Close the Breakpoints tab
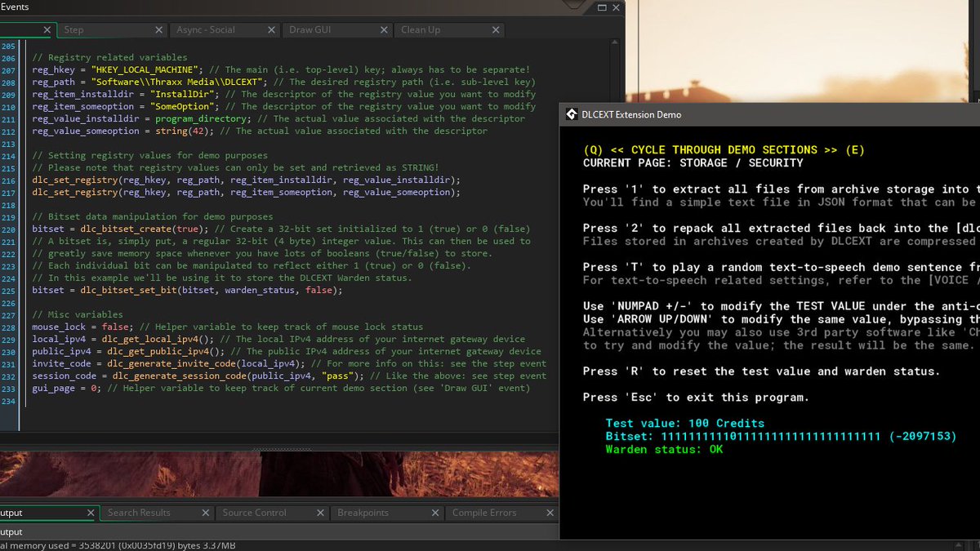 pos(435,513)
